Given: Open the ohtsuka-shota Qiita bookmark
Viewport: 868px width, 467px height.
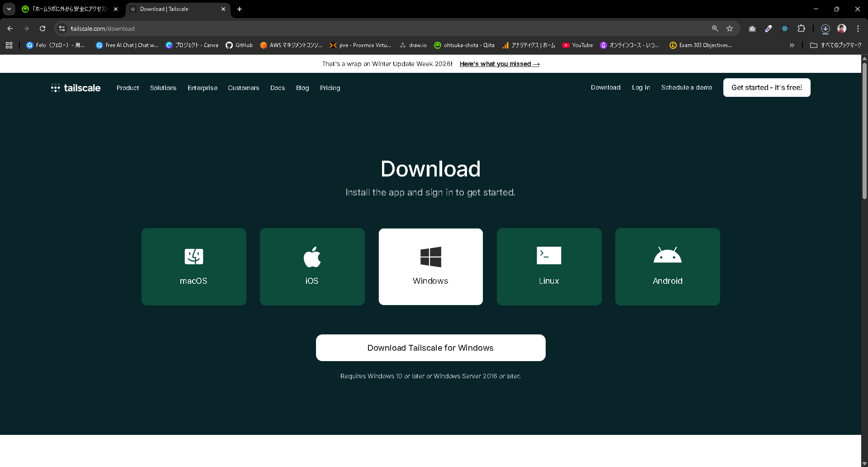Looking at the screenshot, I should [x=464, y=45].
